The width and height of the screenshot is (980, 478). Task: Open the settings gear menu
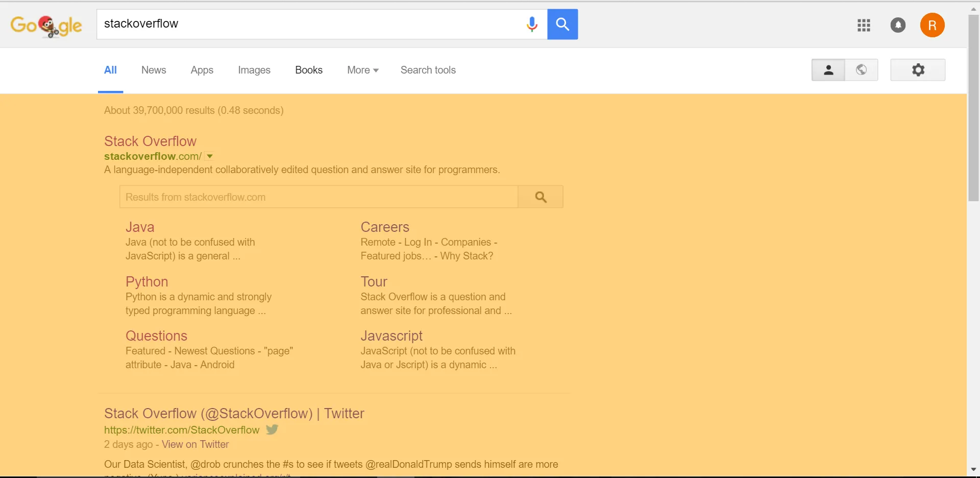pos(918,70)
